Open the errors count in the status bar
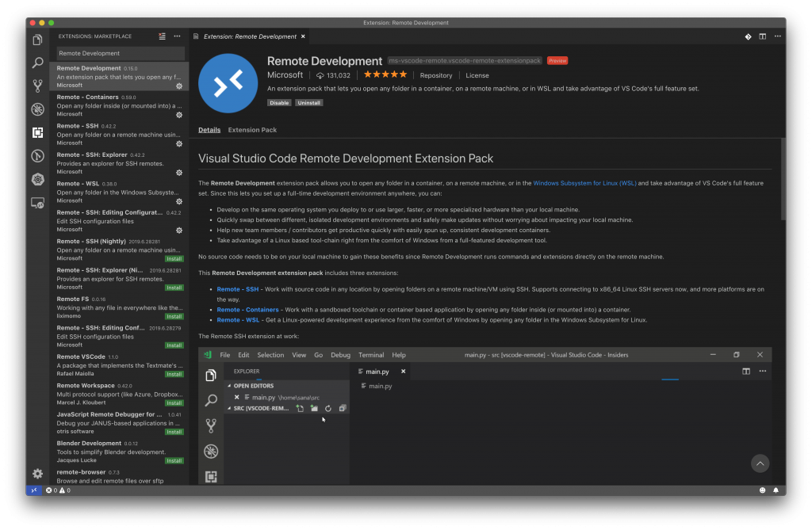Screen dimensions: 812x530 (x=52, y=490)
